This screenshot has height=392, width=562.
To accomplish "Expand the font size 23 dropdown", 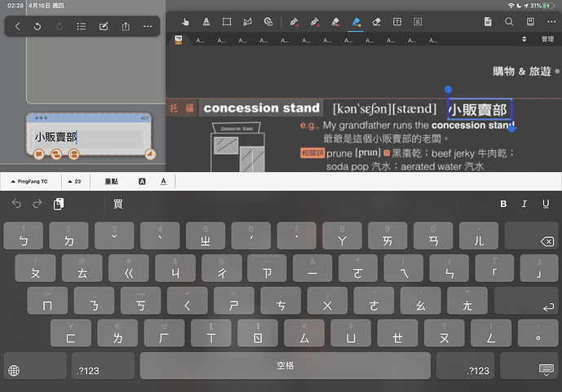I will click(75, 181).
